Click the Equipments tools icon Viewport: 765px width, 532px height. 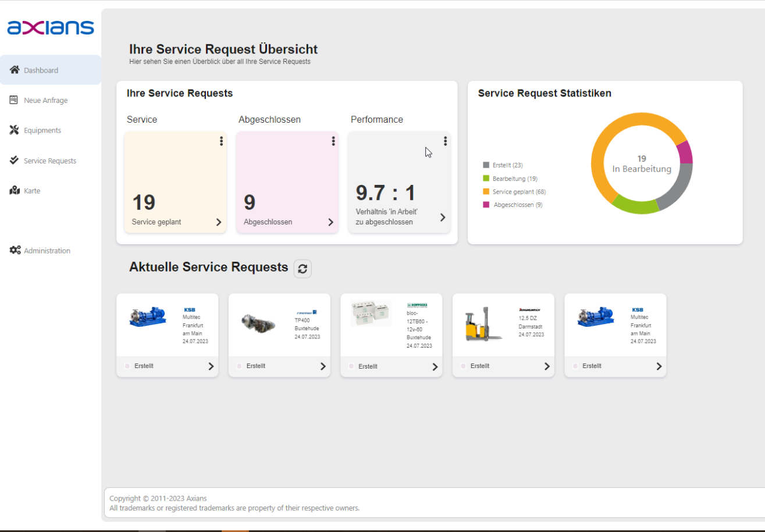(15, 130)
